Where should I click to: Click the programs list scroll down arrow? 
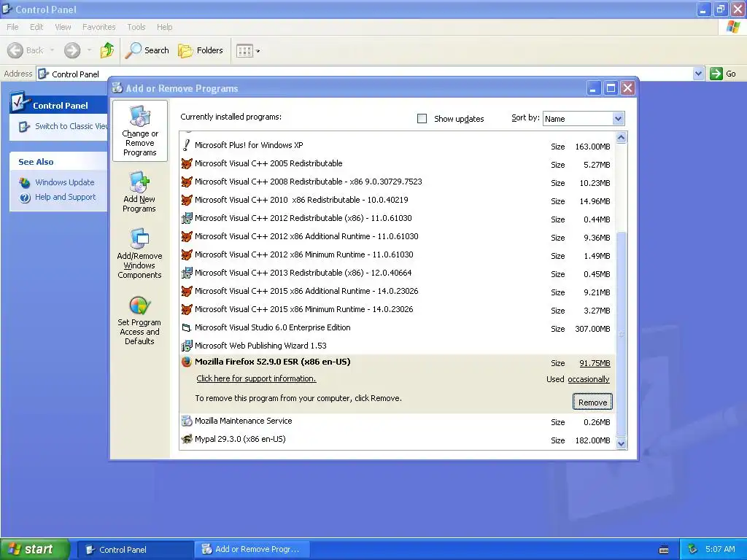(621, 443)
